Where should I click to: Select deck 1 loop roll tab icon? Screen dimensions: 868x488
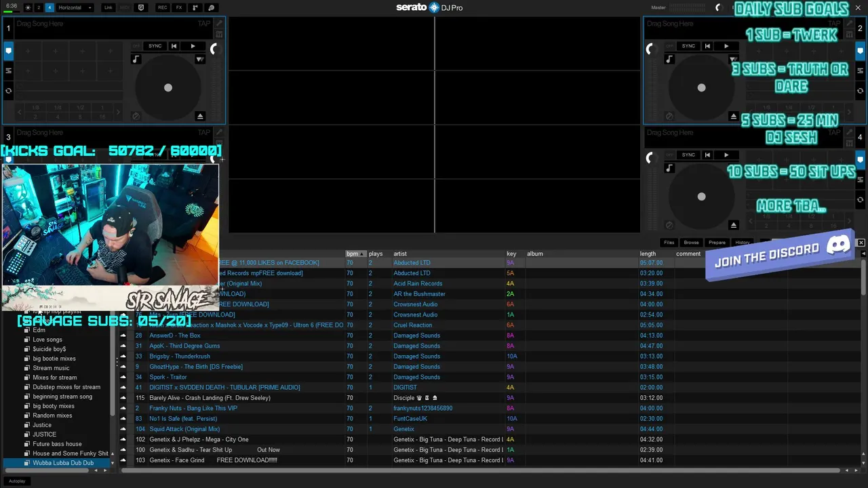pyautogui.click(x=8, y=90)
